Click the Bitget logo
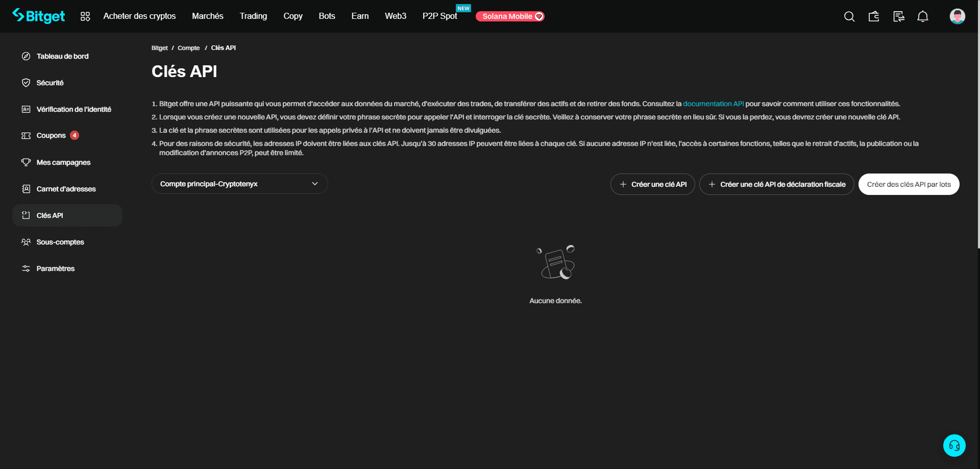Screen dimensions: 980x469 click(39, 16)
